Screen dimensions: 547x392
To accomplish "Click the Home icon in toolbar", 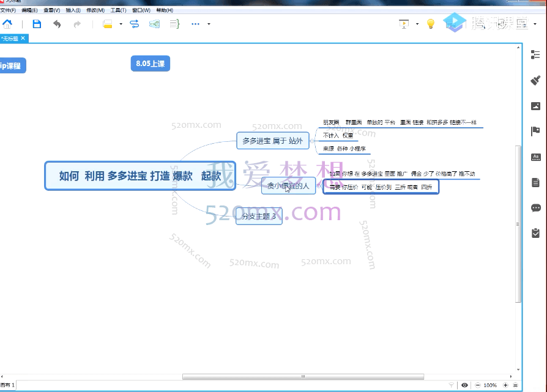I will click(x=7, y=24).
